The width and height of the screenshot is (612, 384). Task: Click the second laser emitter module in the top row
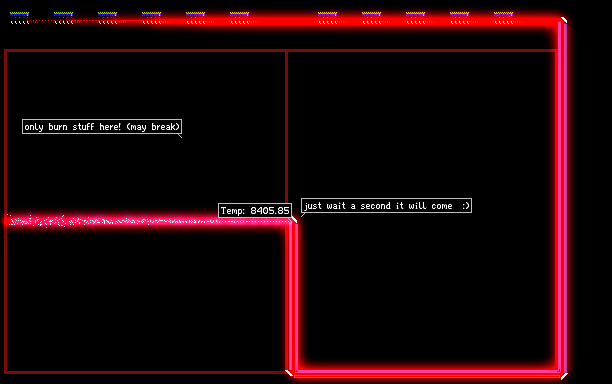tap(64, 18)
